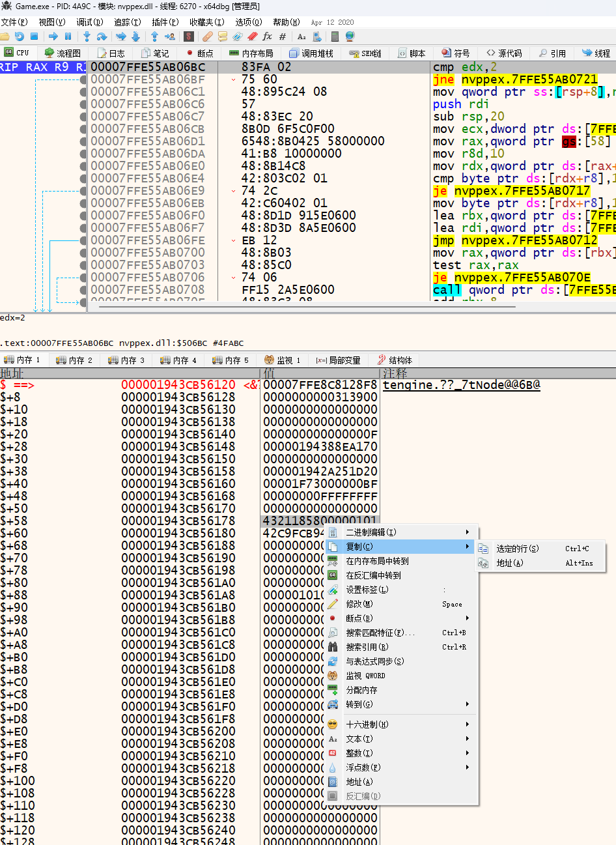
Task: Expand the 整数(I) submenu arrow
Action: point(468,753)
